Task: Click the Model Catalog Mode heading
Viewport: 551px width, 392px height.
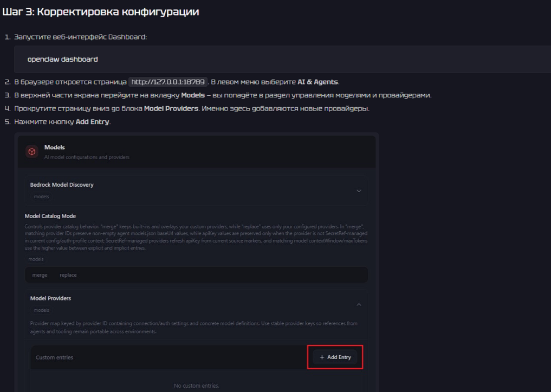Action: tap(50, 216)
